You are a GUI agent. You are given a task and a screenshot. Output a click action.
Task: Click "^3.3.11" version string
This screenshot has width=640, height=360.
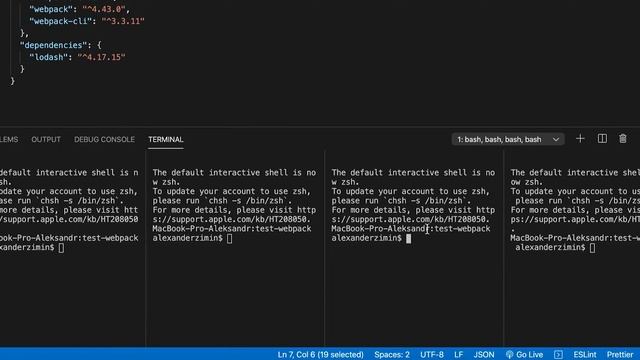123,21
